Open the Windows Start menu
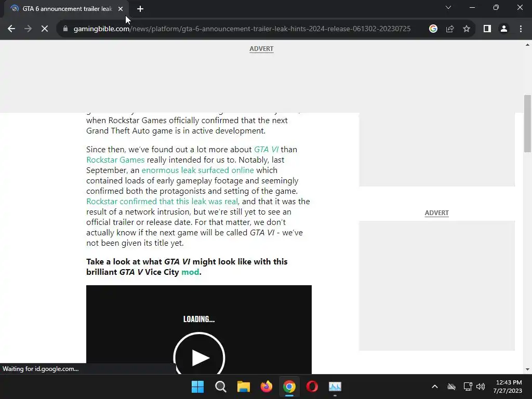 coord(197,387)
